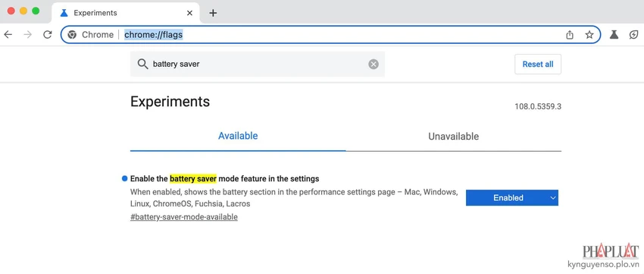
Task: Click the share icon in address bar
Action: click(570, 35)
